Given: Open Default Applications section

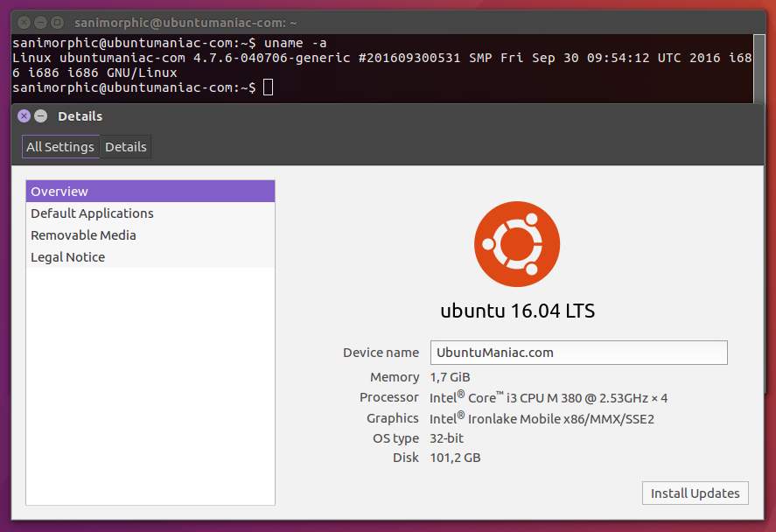Looking at the screenshot, I should click(150, 213).
